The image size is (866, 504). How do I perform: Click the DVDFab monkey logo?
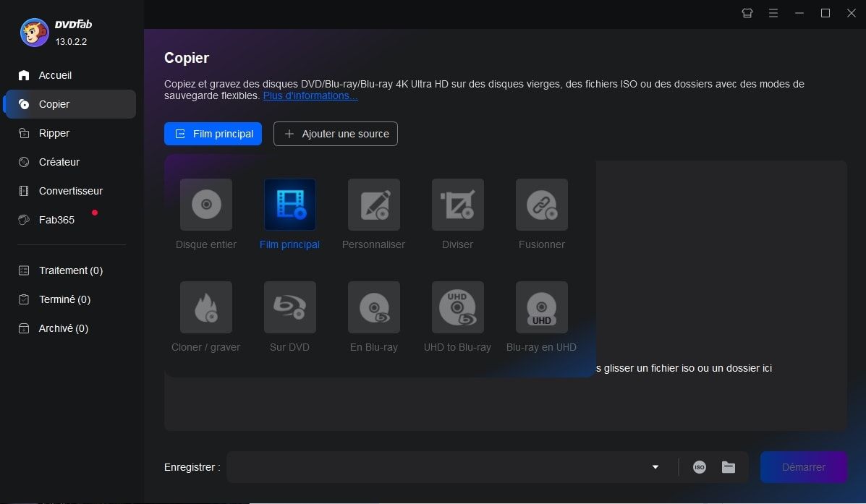[x=34, y=33]
